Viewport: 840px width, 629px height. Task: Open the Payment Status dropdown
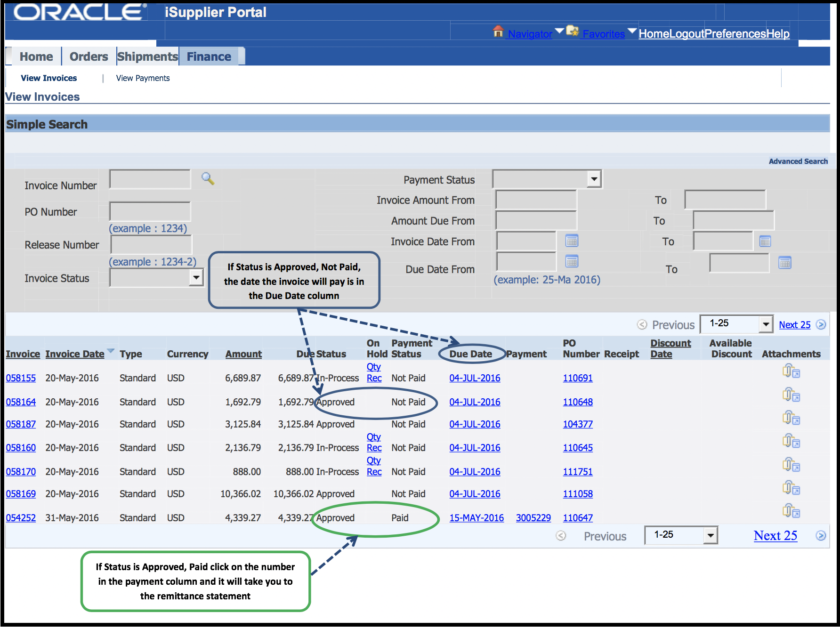click(547, 179)
